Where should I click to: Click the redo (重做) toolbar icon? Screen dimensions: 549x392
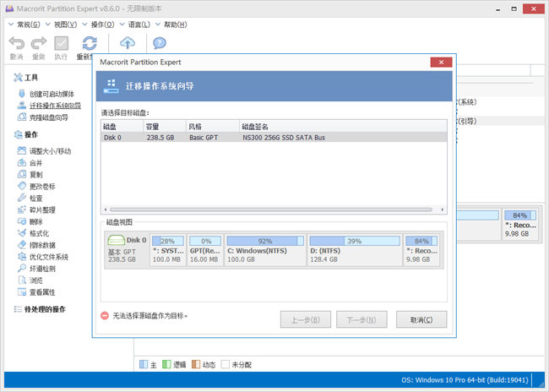pos(39,44)
